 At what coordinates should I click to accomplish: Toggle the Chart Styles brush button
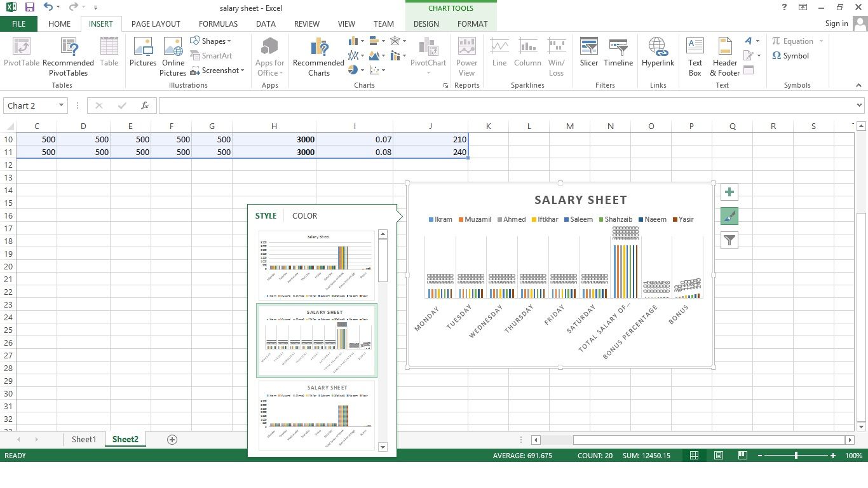(729, 216)
